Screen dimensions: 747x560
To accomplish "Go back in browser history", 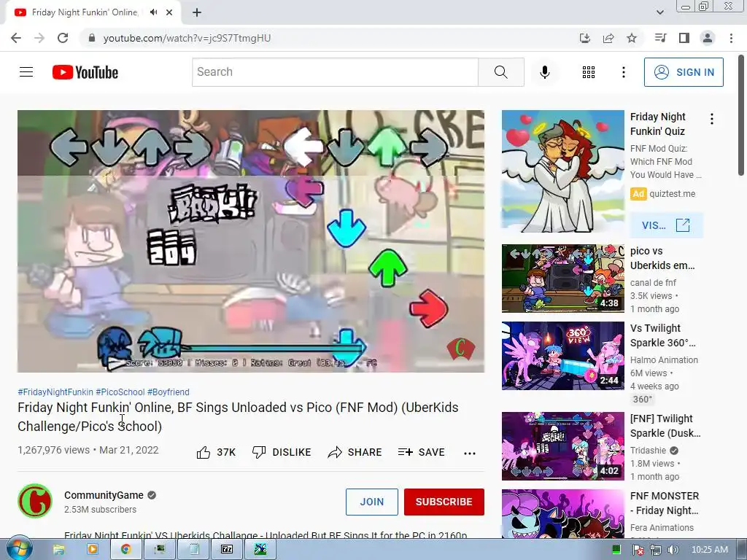I will tap(16, 38).
